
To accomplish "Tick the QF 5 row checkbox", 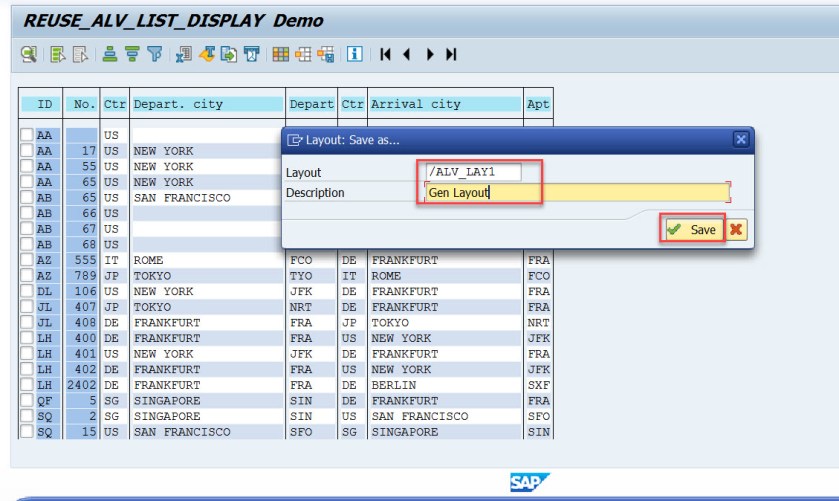I will (x=27, y=400).
